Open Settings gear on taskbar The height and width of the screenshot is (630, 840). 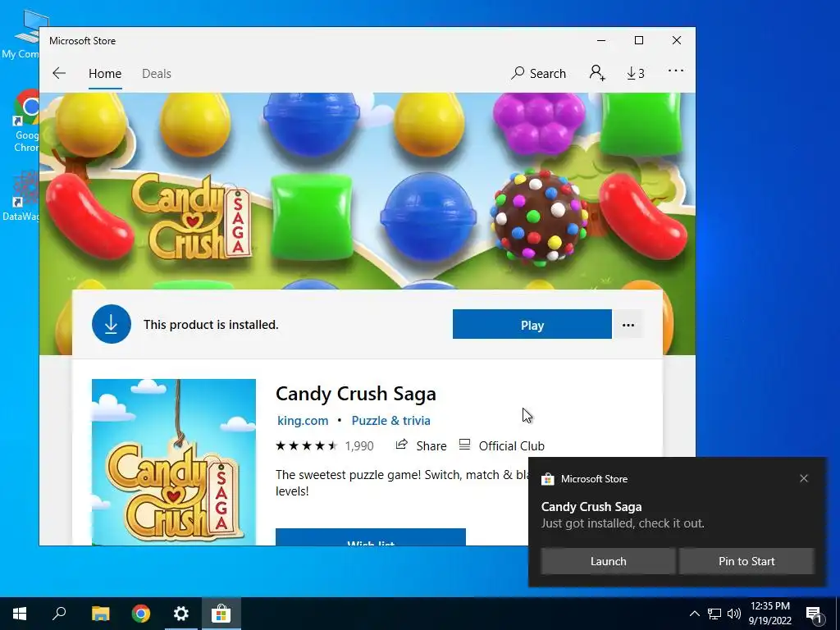coord(181,614)
